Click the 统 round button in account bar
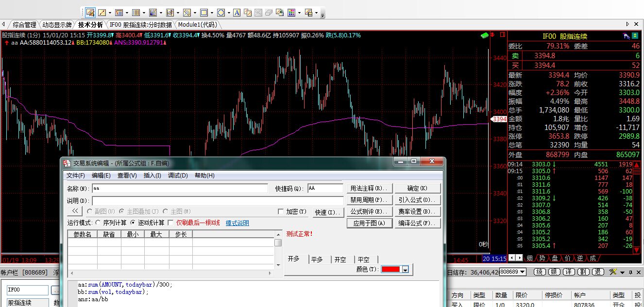 539,272
